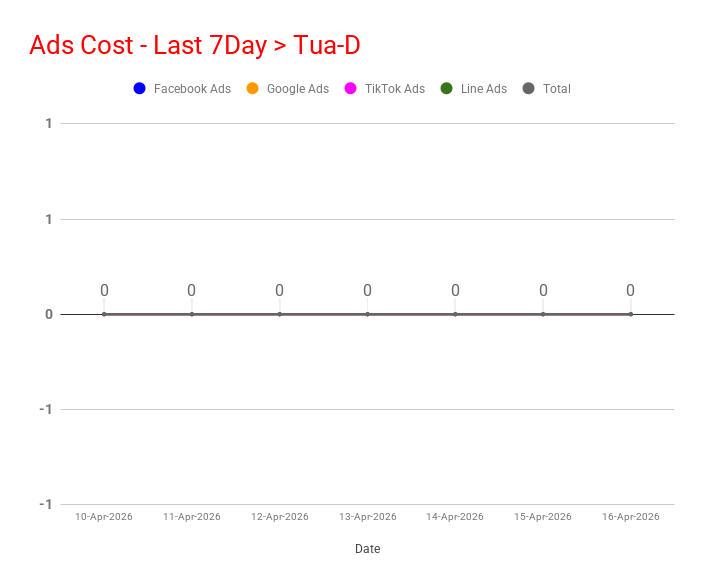Toggle the Facebook Ads series label
This screenshot has width=704, height=585.
tap(192, 89)
